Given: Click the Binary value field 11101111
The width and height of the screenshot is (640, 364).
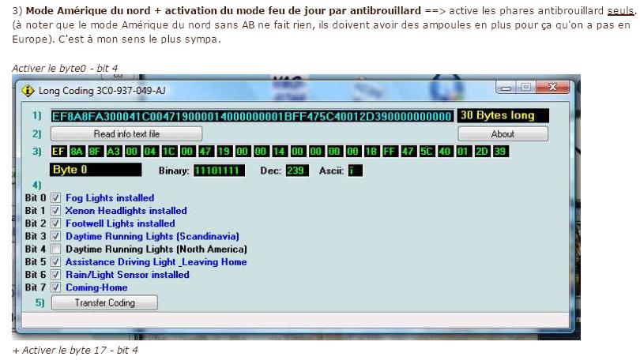Looking at the screenshot, I should point(219,171).
